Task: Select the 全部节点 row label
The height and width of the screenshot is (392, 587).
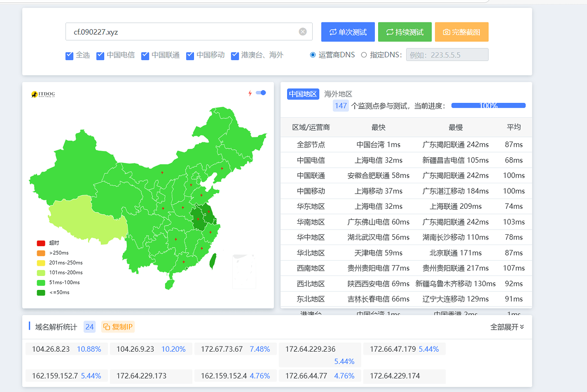Action: (311, 145)
